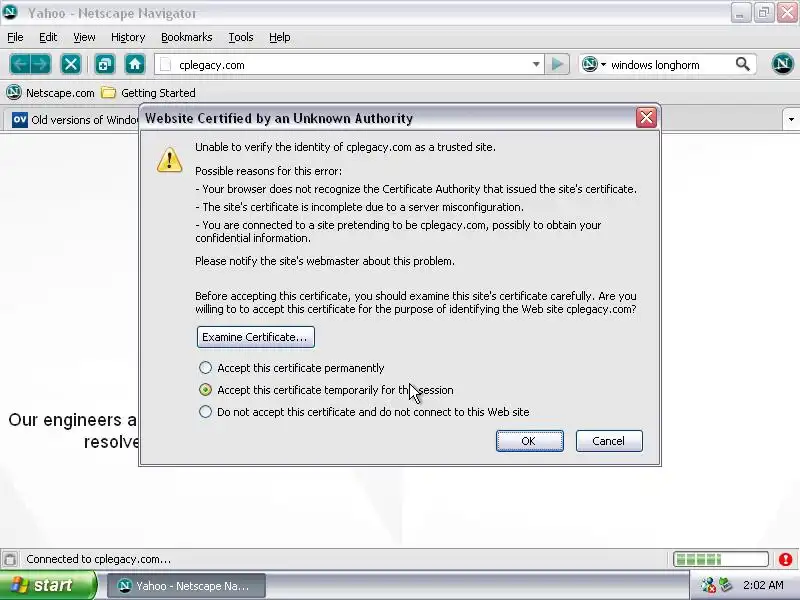Click the Back navigation arrow

coord(20,65)
